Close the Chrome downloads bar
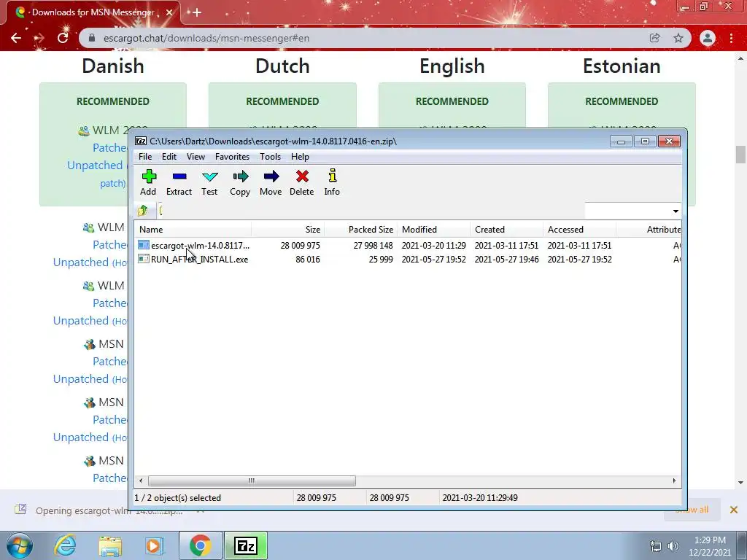The image size is (747, 560). [x=734, y=510]
